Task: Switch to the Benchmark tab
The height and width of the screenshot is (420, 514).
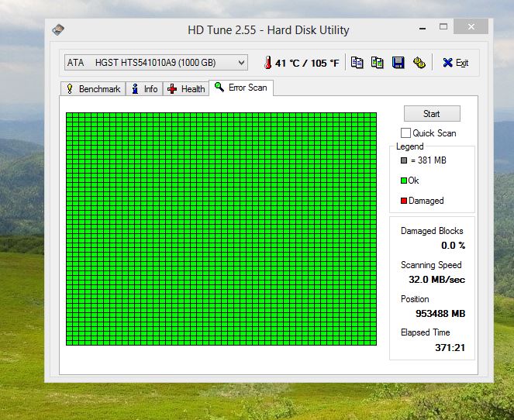Action: click(93, 89)
